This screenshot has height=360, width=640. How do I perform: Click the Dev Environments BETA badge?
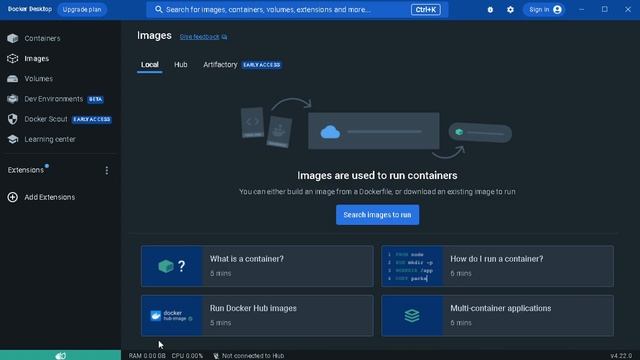tap(96, 99)
